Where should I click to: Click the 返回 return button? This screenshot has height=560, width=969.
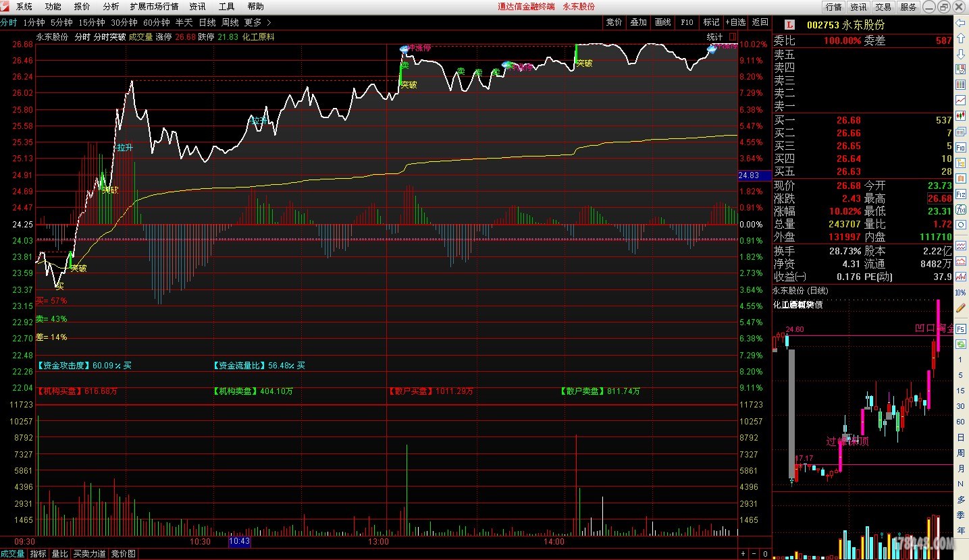coord(760,22)
